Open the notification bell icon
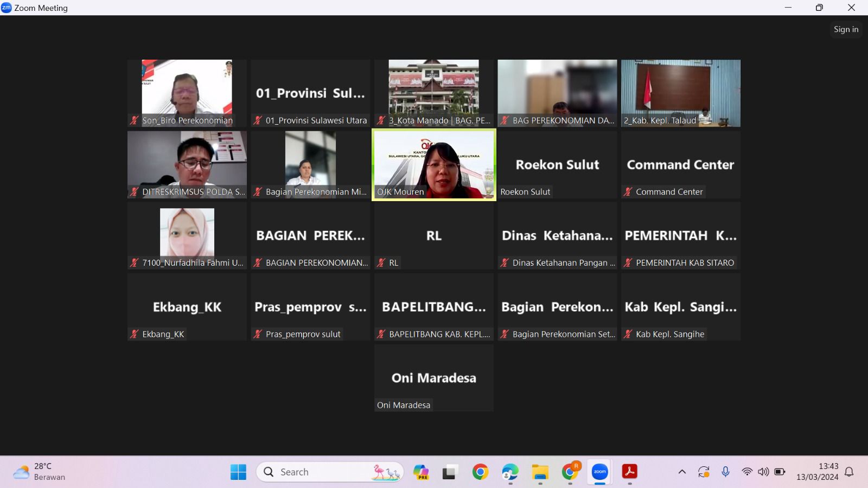 click(x=850, y=472)
